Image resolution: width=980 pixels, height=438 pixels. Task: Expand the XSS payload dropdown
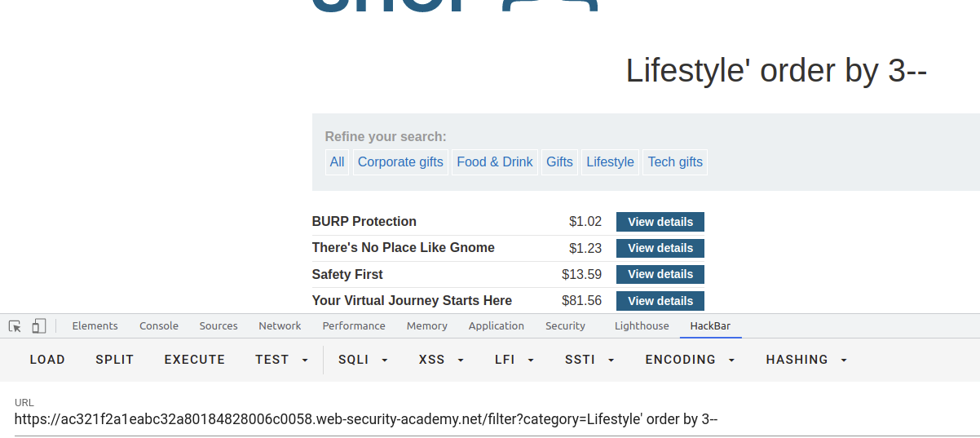[441, 360]
